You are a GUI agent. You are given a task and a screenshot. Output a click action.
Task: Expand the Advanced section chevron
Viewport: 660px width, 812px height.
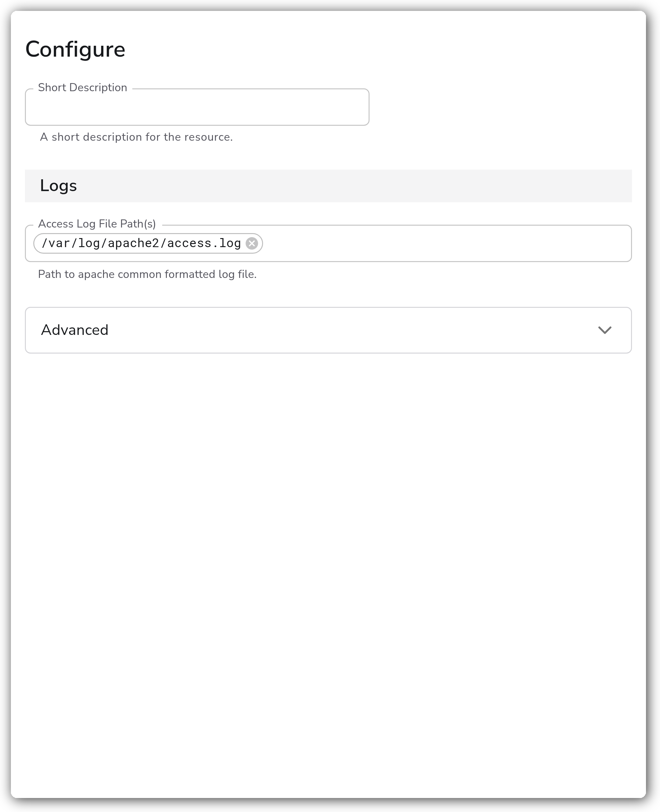click(x=605, y=330)
